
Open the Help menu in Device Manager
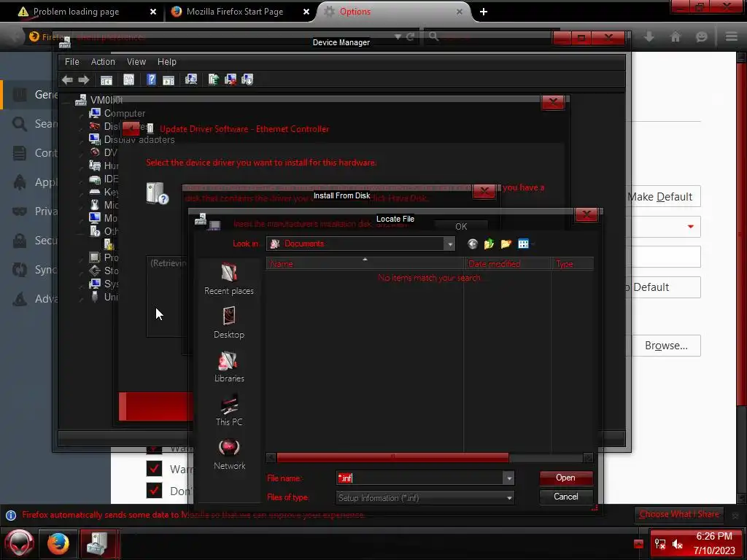tap(167, 62)
